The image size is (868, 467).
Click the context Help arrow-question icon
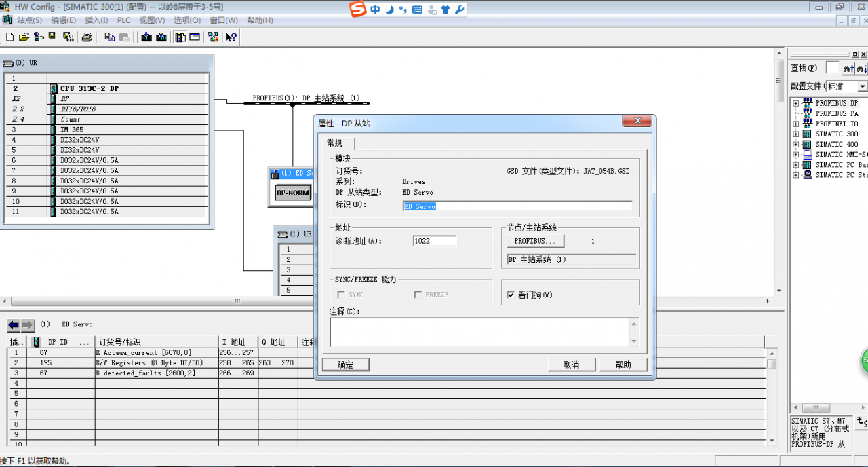pos(231,37)
